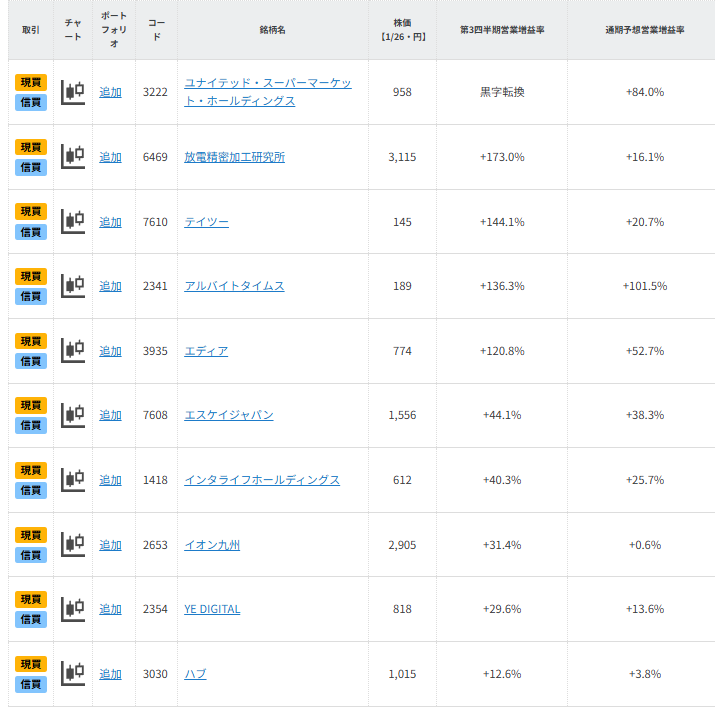
Task: Open chart icon for ハブ
Action: tap(73, 673)
